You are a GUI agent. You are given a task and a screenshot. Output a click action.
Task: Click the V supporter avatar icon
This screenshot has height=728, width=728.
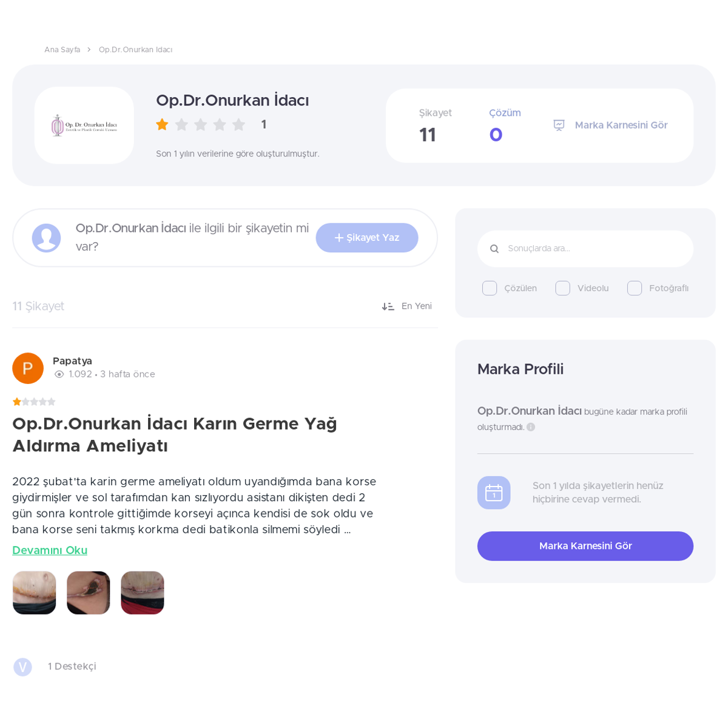(x=22, y=667)
